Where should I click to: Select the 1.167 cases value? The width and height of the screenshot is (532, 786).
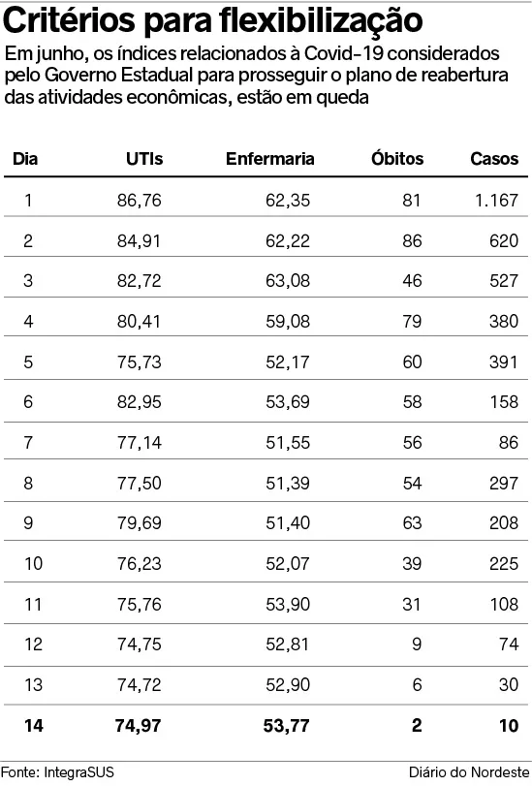point(496,200)
